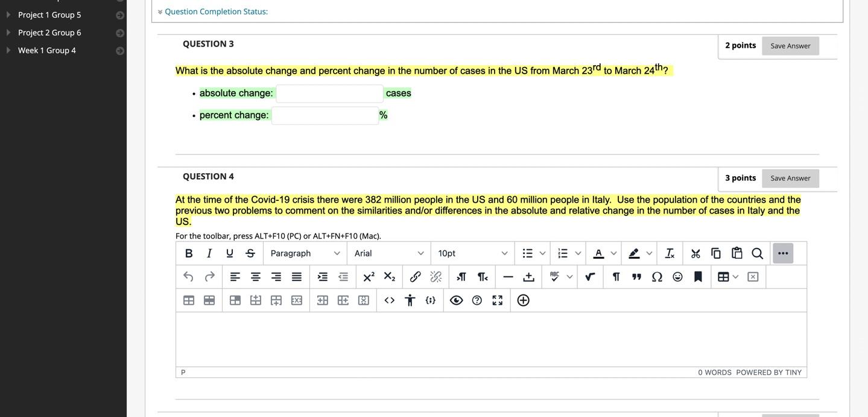Apply superscript formatting
Screen dimensions: 868x417
[x=369, y=277]
